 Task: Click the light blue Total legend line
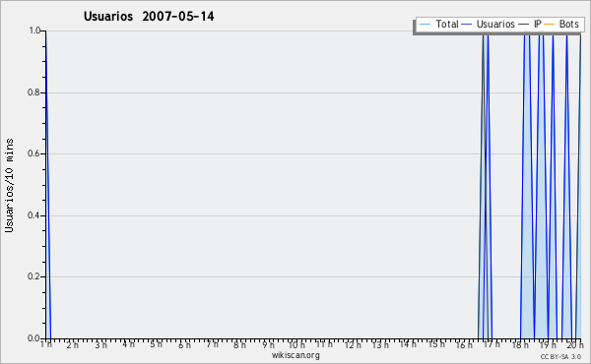425,25
